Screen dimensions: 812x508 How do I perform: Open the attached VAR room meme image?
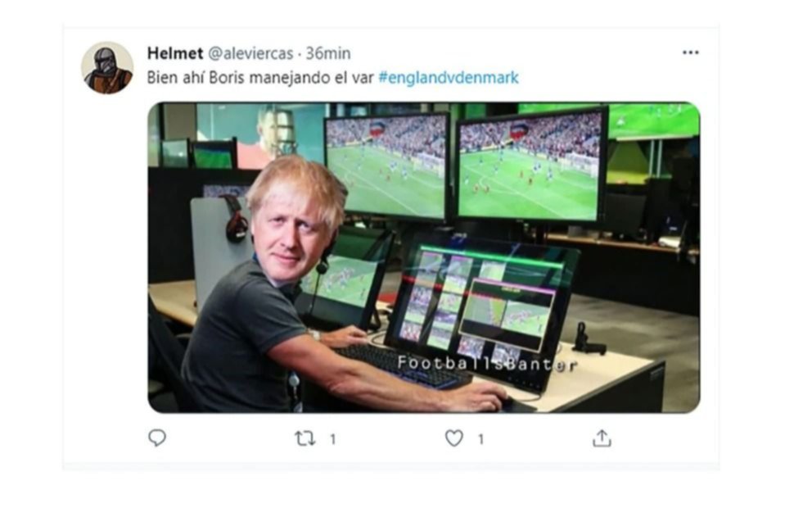pos(424,257)
